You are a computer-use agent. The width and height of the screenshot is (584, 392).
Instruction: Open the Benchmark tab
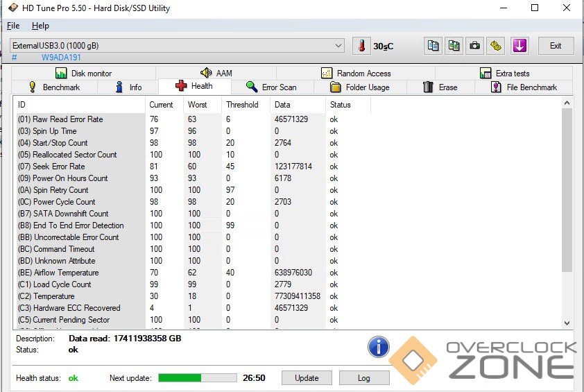[54, 87]
